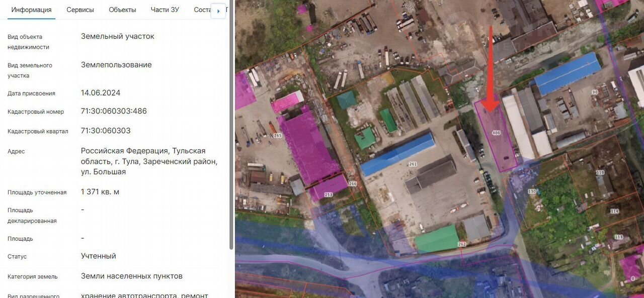This screenshot has height=298, width=644.
Task: Click the tab scroll right arrow button
Action: [x=218, y=11]
